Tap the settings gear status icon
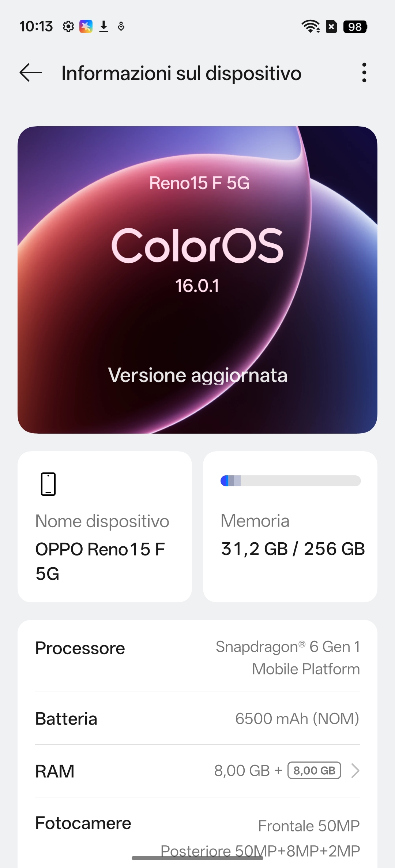 (68, 27)
